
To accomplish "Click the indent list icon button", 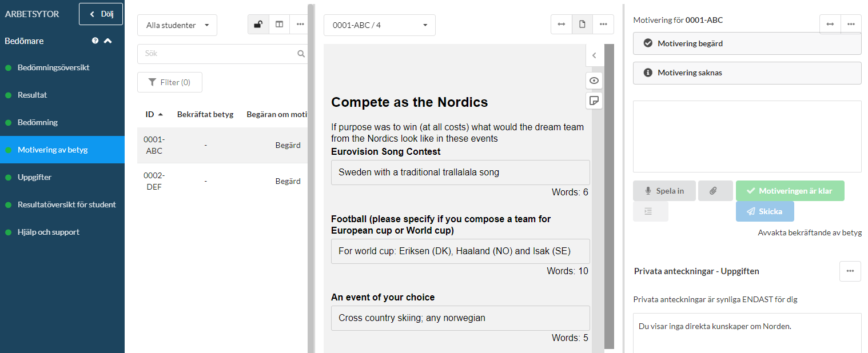I will [x=650, y=211].
